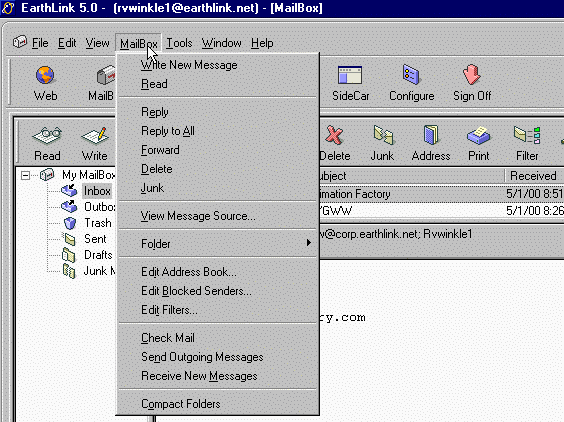Open the View menu
The image size is (564, 422).
click(97, 43)
